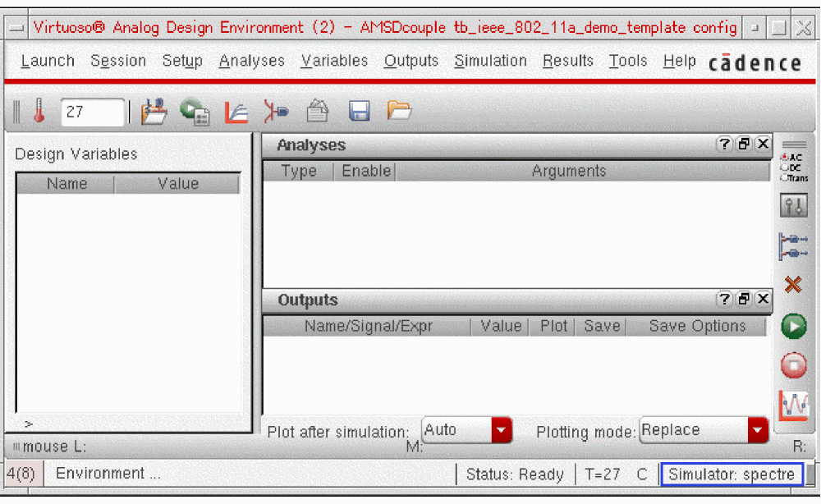Open the Help menu

679,62
